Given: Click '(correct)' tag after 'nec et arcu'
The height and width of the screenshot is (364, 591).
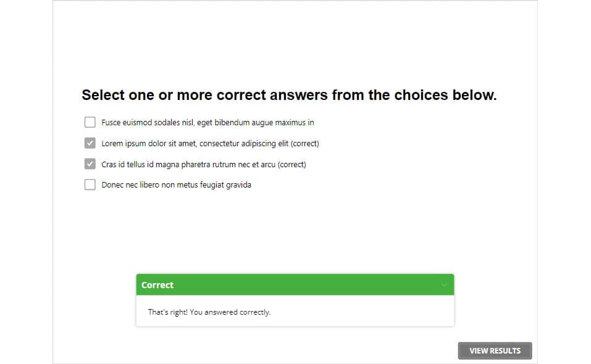Looking at the screenshot, I should pos(291,165).
